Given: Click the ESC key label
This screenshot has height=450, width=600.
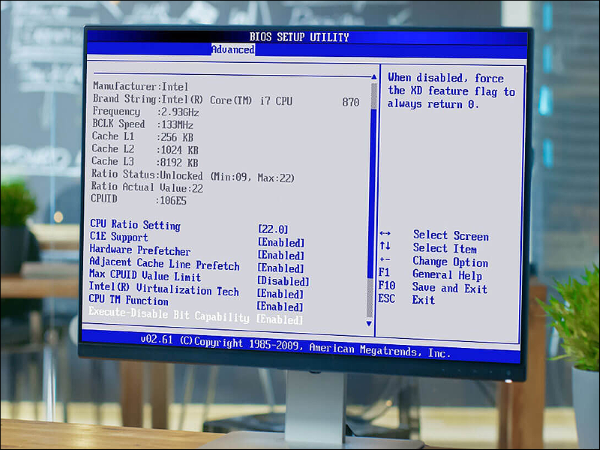Looking at the screenshot, I should pos(387,300).
